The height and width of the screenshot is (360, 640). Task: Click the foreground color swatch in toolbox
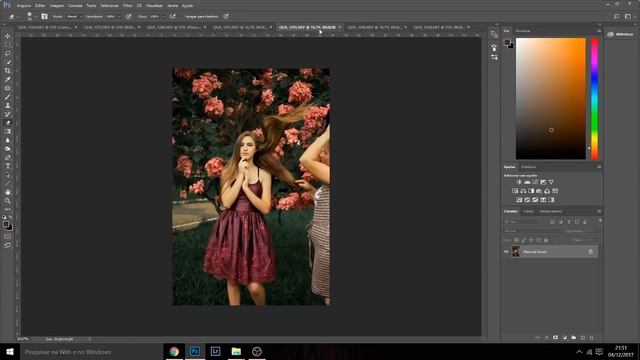pos(6,224)
